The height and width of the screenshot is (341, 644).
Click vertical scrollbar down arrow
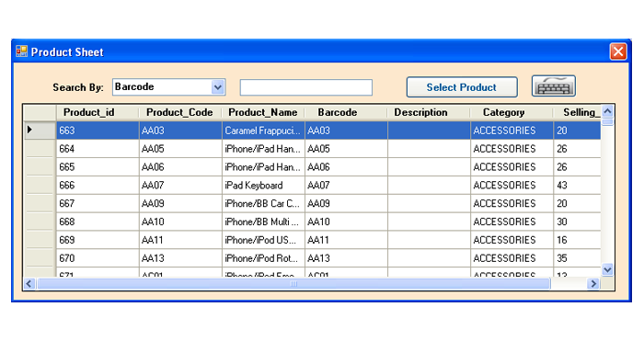click(607, 269)
